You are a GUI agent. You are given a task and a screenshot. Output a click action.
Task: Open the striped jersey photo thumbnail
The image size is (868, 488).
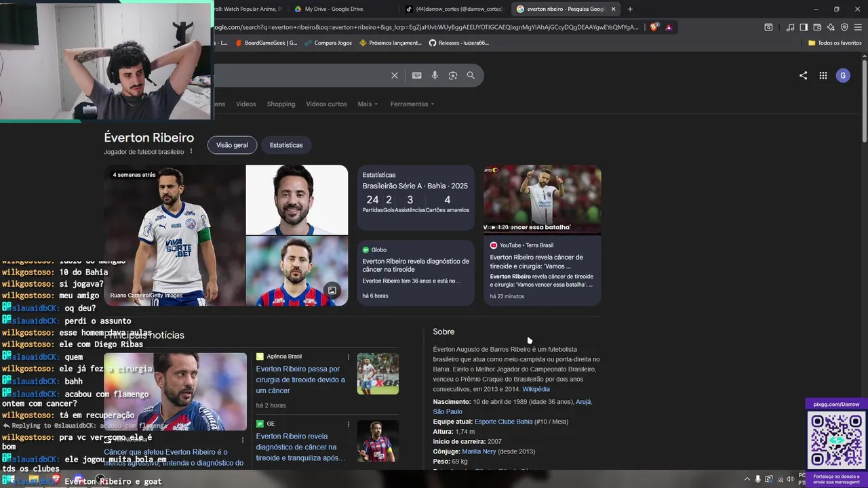tap(297, 271)
